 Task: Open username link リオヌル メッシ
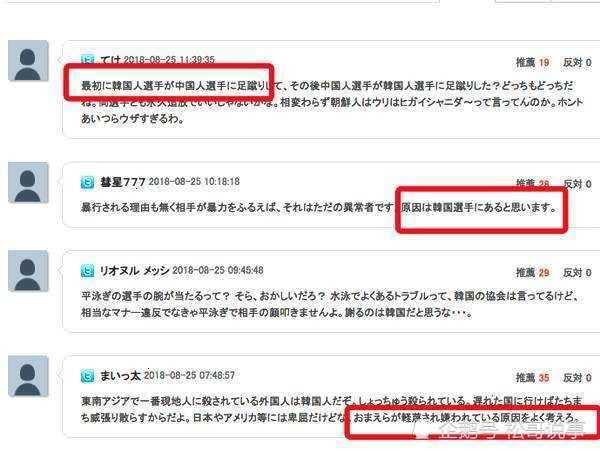point(134,271)
